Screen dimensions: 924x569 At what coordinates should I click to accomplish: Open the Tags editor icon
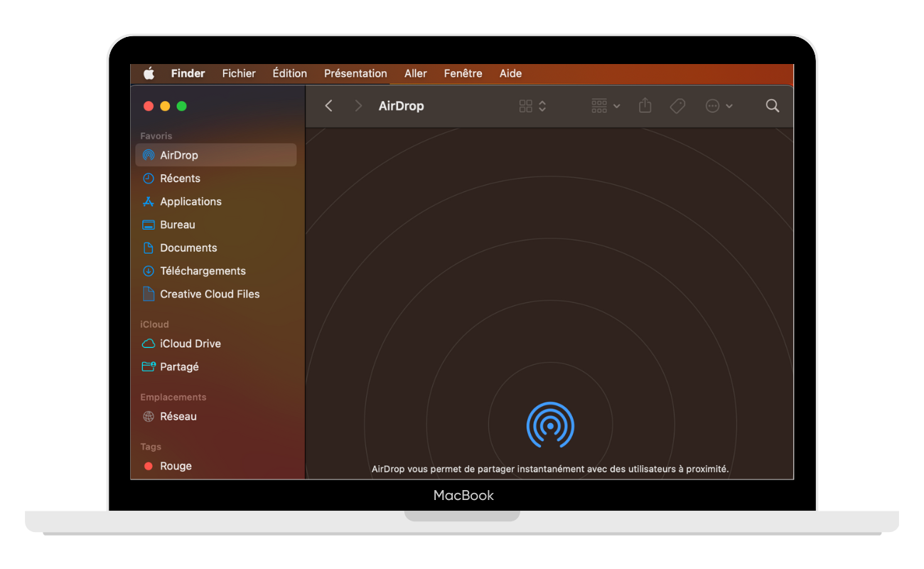677,105
